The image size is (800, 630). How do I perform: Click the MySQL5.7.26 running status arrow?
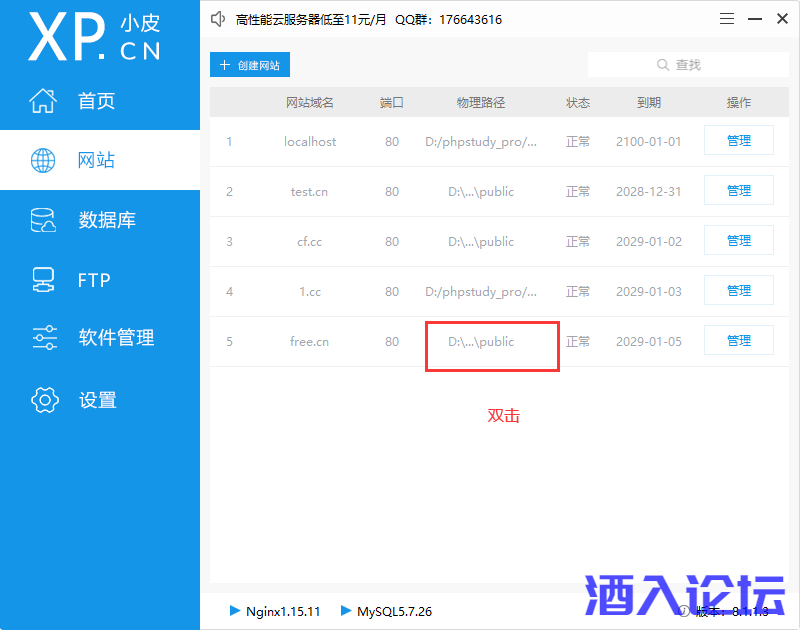point(346,610)
